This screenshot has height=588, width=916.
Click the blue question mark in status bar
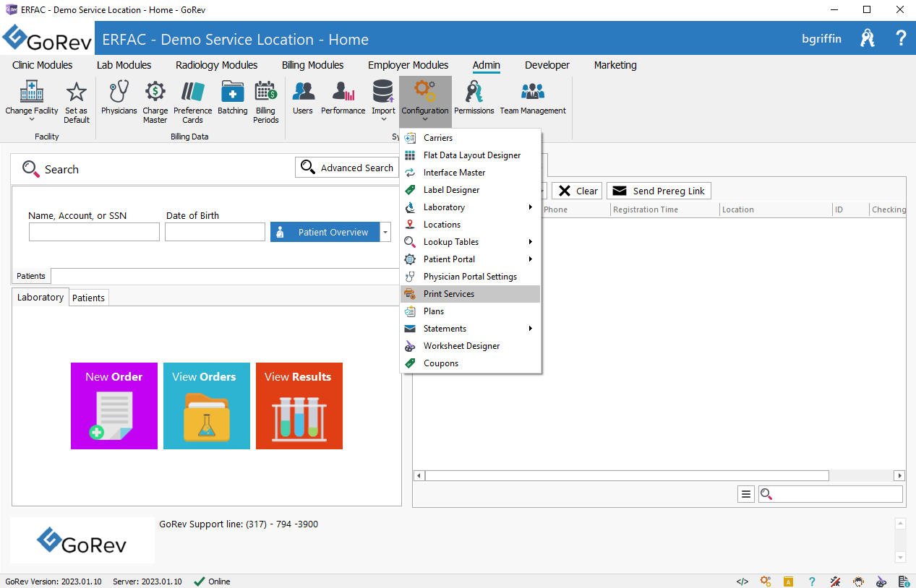click(x=812, y=581)
